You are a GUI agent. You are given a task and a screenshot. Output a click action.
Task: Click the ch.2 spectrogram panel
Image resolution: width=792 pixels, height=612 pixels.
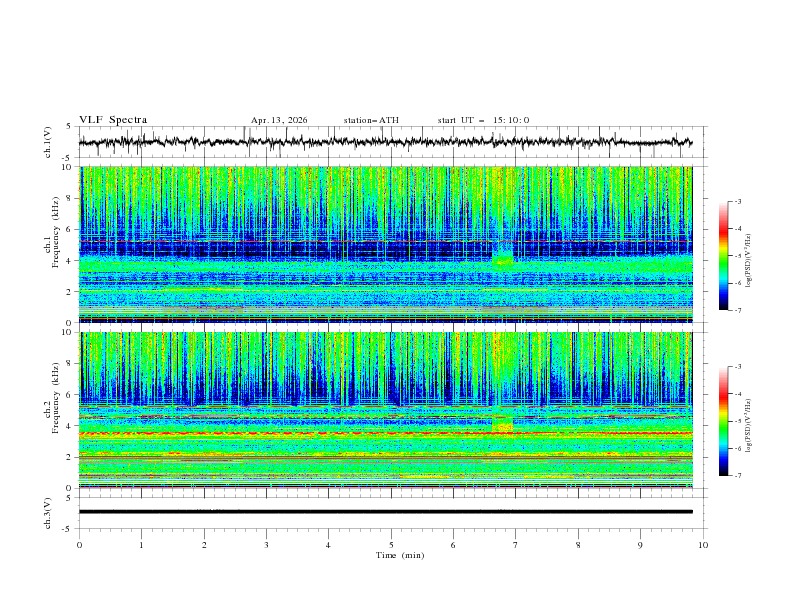coord(386,410)
